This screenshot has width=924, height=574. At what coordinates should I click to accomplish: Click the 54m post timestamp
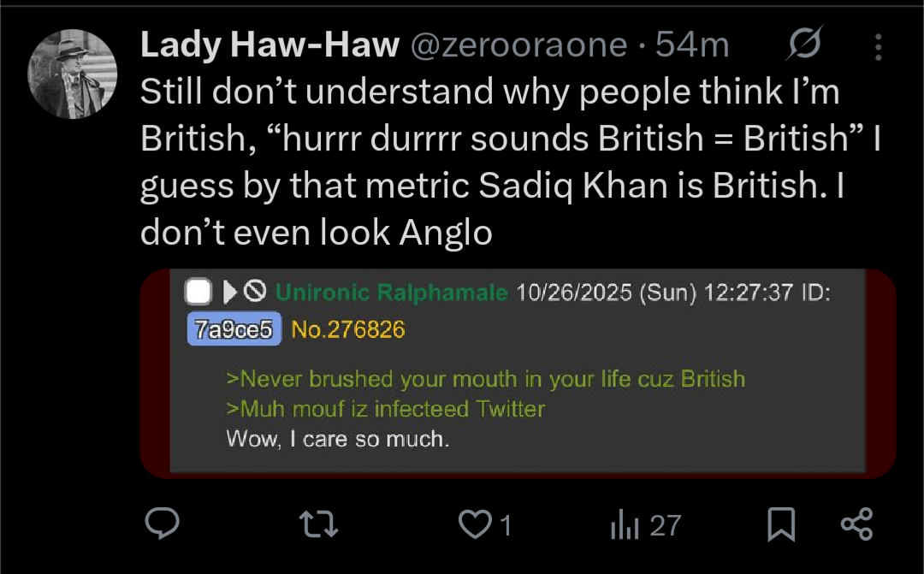pyautogui.click(x=692, y=45)
